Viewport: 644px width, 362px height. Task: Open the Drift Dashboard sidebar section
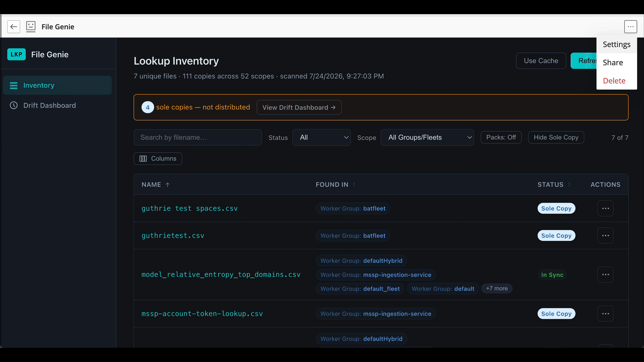coord(57,105)
